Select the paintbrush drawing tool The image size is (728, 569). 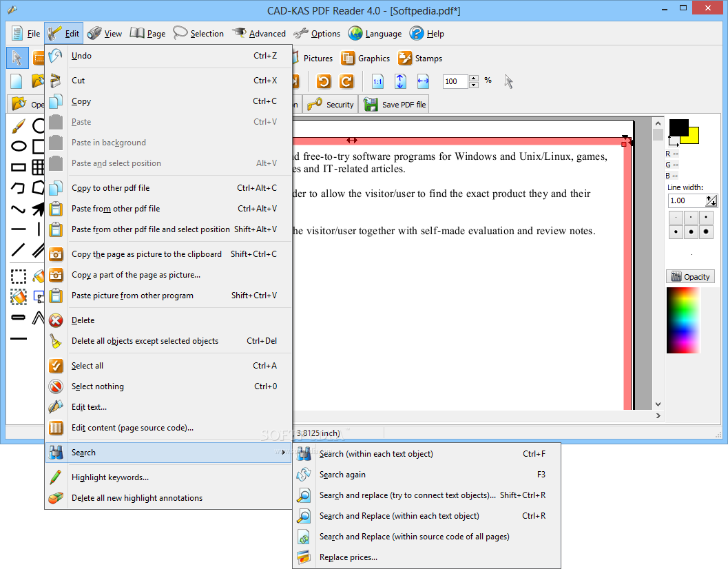tap(18, 126)
